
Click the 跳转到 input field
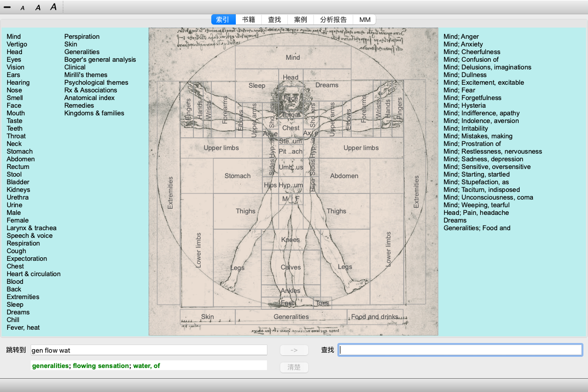149,350
